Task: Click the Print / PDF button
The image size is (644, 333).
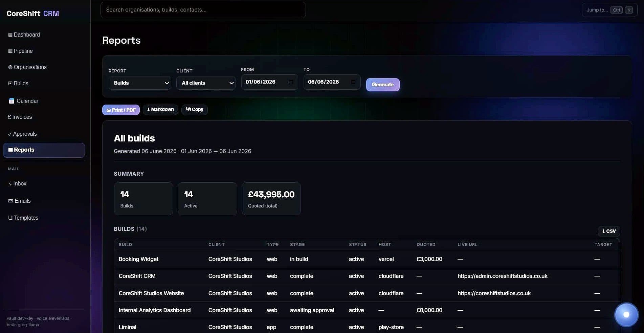Action: click(121, 110)
